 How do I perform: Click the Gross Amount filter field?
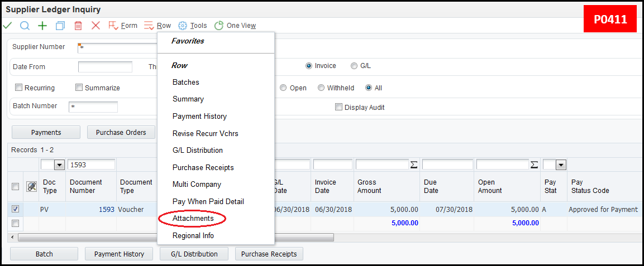[383, 165]
